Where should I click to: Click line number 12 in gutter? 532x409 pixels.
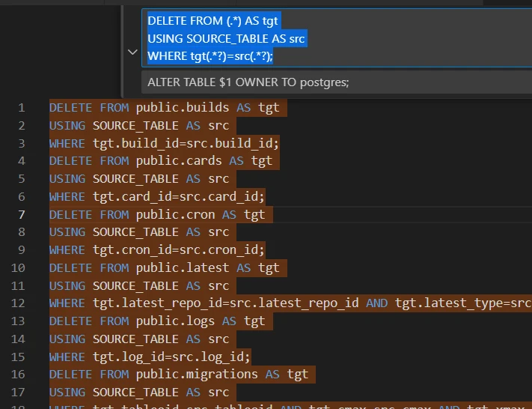[18, 303]
